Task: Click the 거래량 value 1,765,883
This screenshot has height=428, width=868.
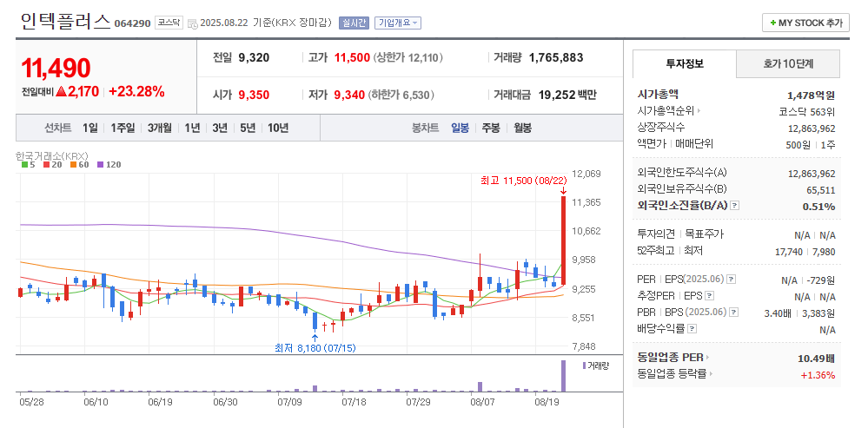Action: pos(556,57)
